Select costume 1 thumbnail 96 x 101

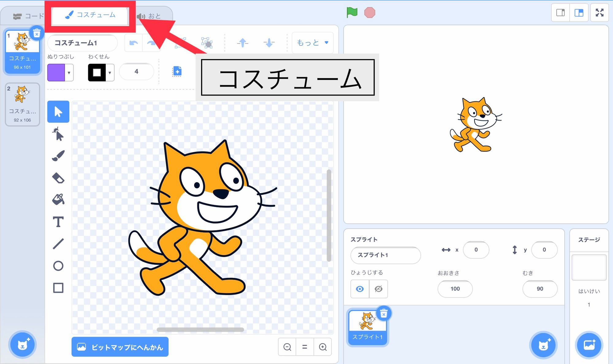[x=22, y=51]
